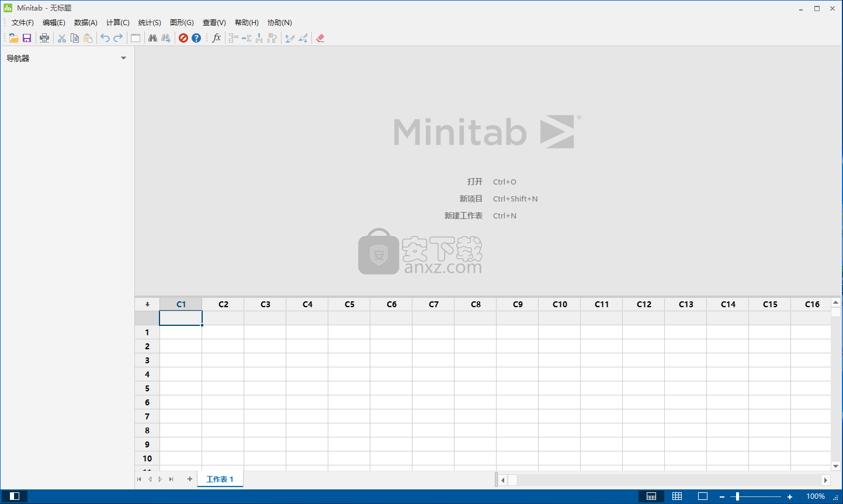This screenshot has height=504, width=843.
Task: Add new worksheet with plus button
Action: (x=190, y=479)
